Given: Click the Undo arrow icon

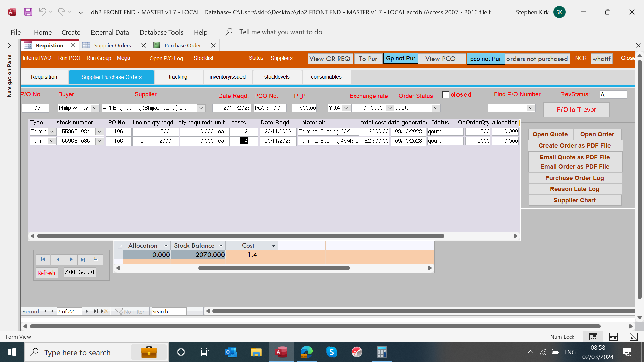Looking at the screenshot, I should [x=42, y=12].
